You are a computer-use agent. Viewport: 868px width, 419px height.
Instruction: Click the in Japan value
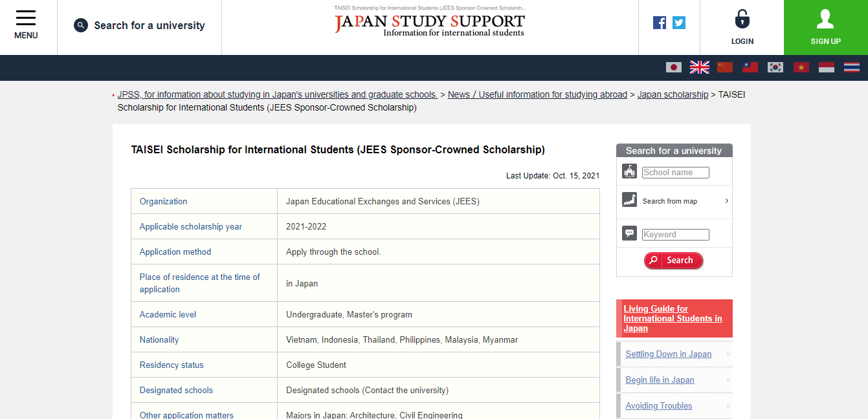(302, 283)
